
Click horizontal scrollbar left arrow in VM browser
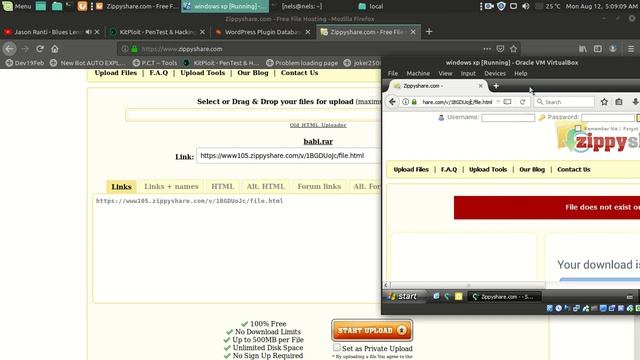click(386, 285)
